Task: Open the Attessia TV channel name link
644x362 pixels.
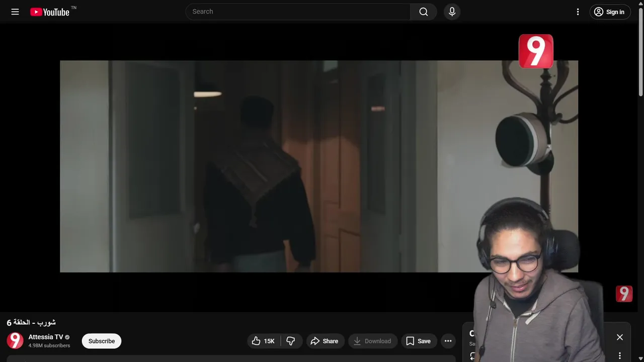Action: [x=46, y=337]
